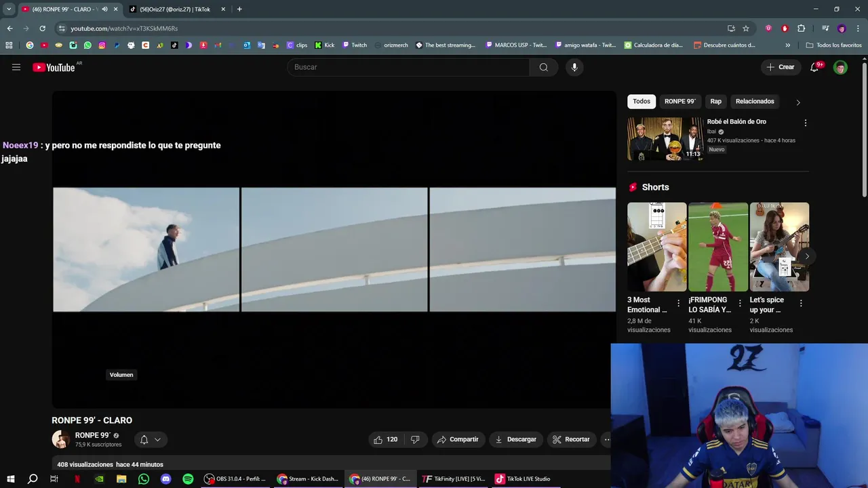868x488 pixels.
Task: Open Chrome apps grid shortcut
Action: pyautogui.click(x=9, y=45)
